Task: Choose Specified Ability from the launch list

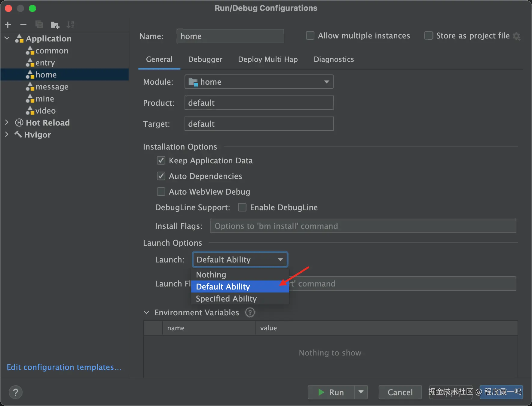Action: click(x=226, y=299)
